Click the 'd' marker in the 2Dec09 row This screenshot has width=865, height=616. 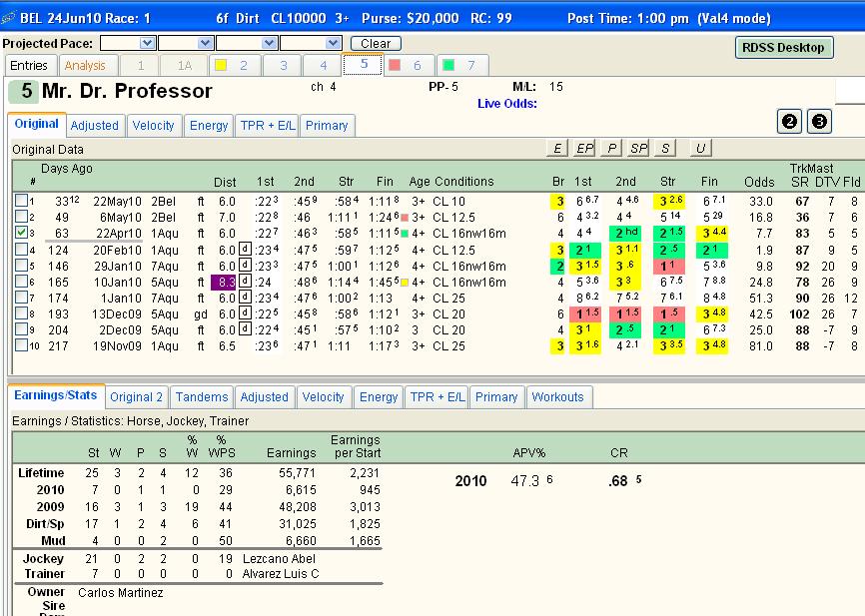245,329
